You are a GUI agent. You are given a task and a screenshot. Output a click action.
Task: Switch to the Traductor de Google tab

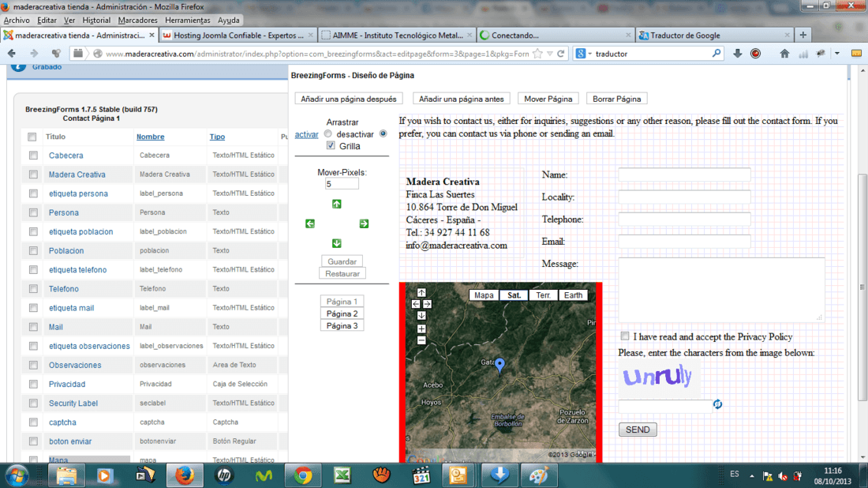(714, 35)
